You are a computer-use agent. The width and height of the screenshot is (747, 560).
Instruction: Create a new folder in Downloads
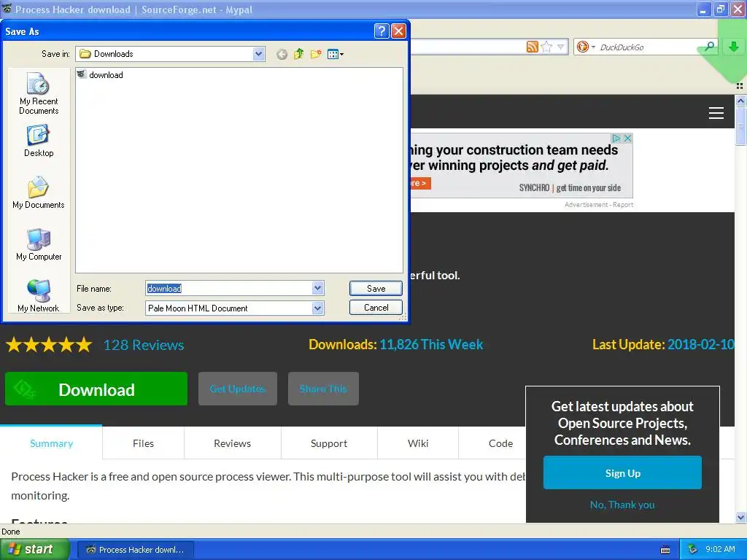(x=316, y=54)
